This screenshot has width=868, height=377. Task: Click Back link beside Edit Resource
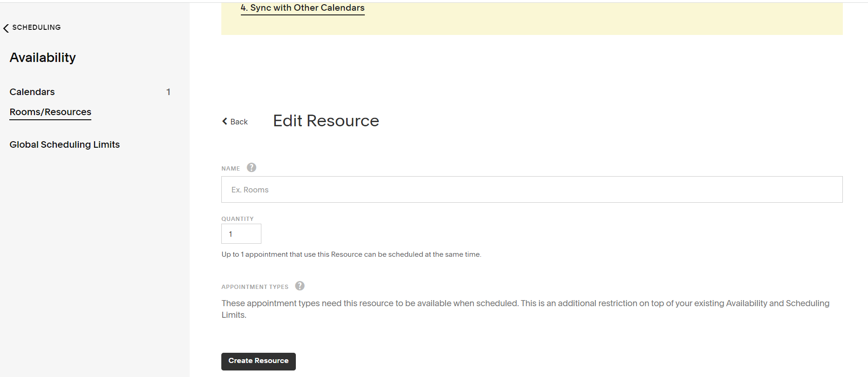pyautogui.click(x=235, y=122)
